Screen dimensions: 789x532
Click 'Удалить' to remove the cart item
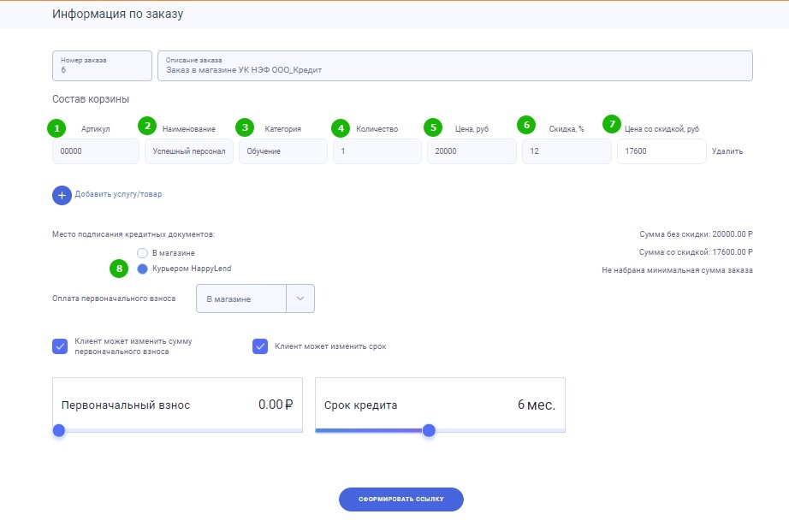pyautogui.click(x=727, y=151)
